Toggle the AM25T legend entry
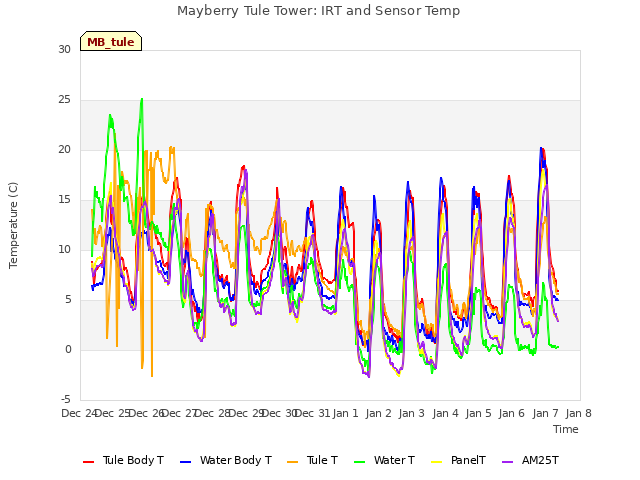The width and height of the screenshot is (640, 480). pos(530,460)
